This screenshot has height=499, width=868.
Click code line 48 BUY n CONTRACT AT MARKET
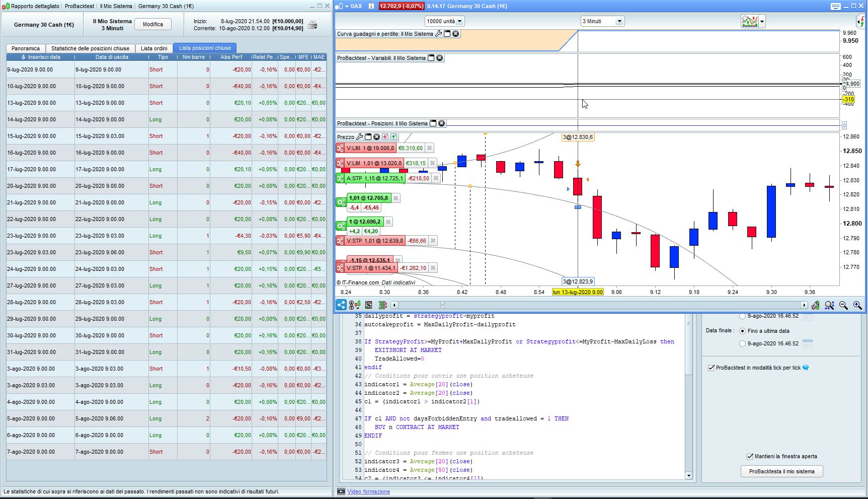417,427
